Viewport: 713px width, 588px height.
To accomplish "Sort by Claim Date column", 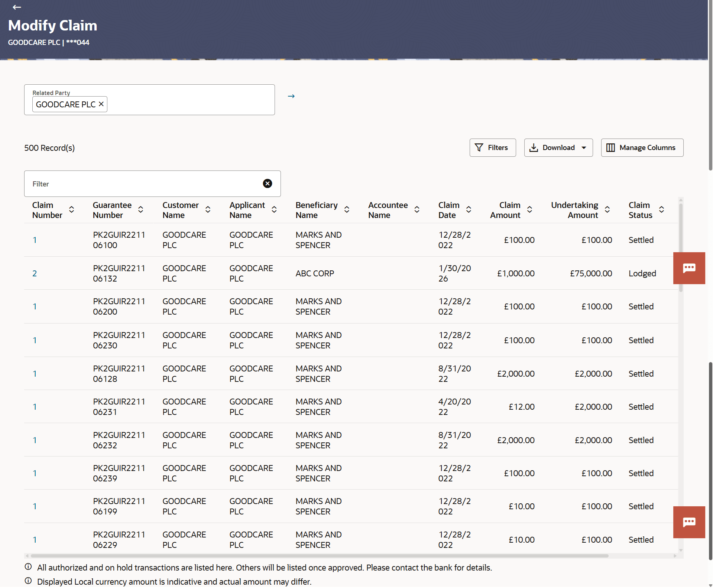I will [469, 210].
